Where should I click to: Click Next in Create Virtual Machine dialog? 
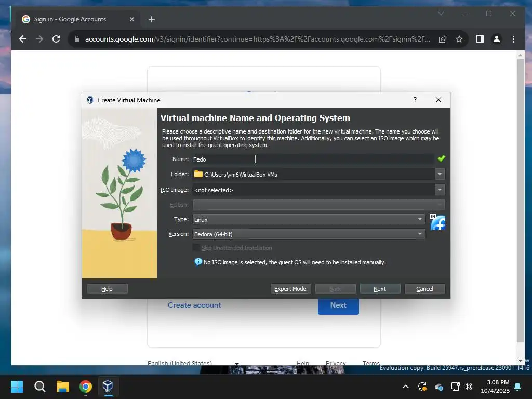(380, 289)
